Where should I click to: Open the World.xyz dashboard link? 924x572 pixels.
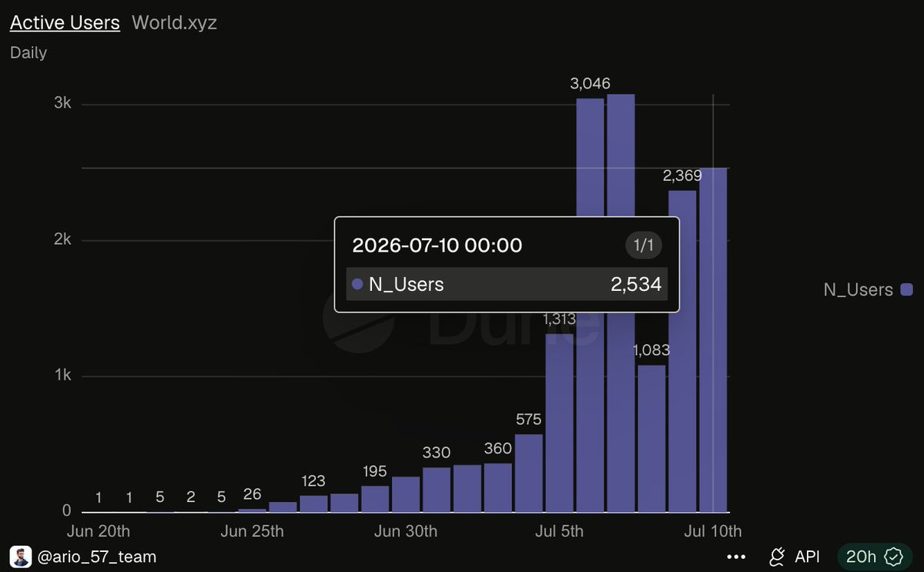[174, 22]
